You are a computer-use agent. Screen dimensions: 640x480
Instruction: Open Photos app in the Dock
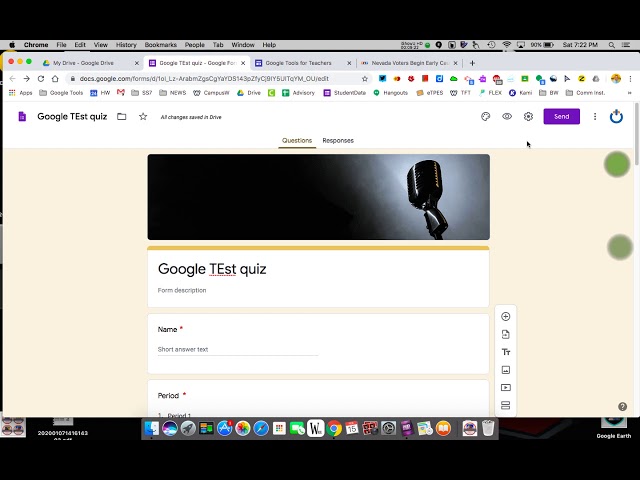[x=242, y=428]
